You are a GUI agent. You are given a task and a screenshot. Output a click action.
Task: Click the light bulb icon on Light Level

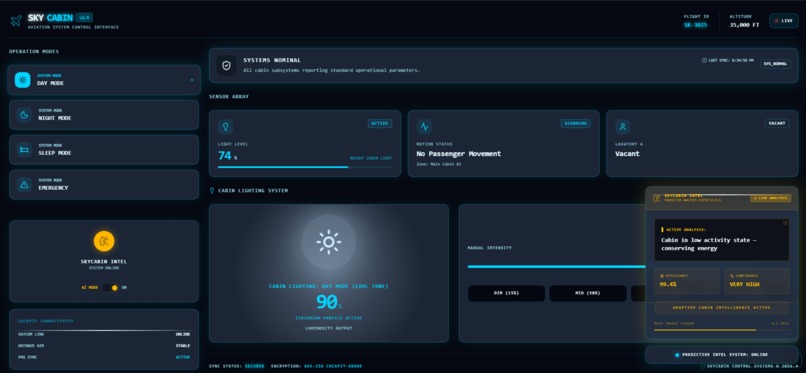225,126
